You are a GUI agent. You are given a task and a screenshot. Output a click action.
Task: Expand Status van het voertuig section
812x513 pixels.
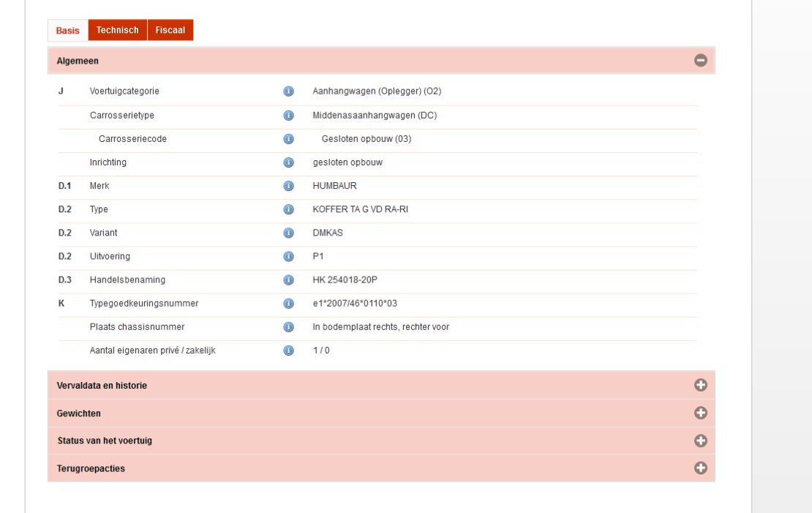(x=700, y=441)
